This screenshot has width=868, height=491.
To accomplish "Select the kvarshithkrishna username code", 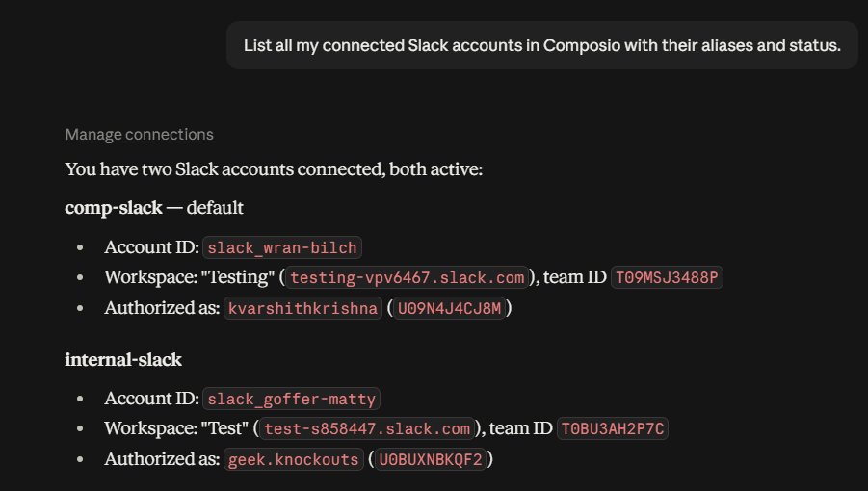I will (x=302, y=308).
